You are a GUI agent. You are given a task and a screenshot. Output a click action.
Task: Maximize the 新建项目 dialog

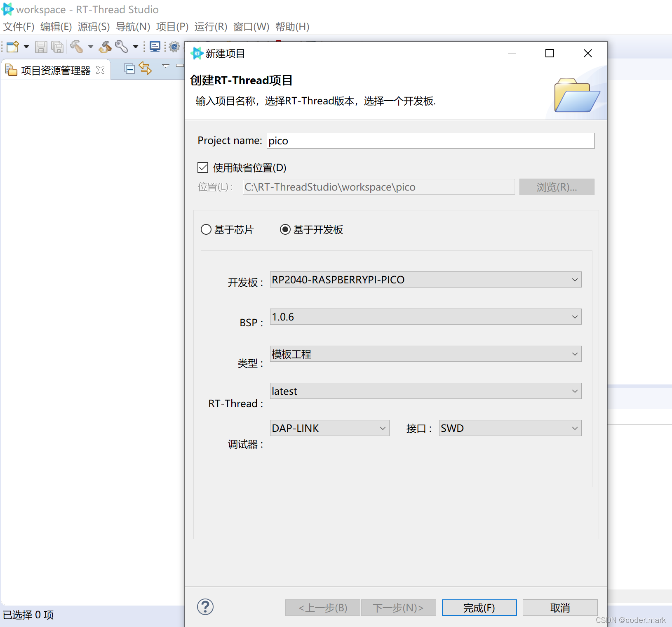550,53
